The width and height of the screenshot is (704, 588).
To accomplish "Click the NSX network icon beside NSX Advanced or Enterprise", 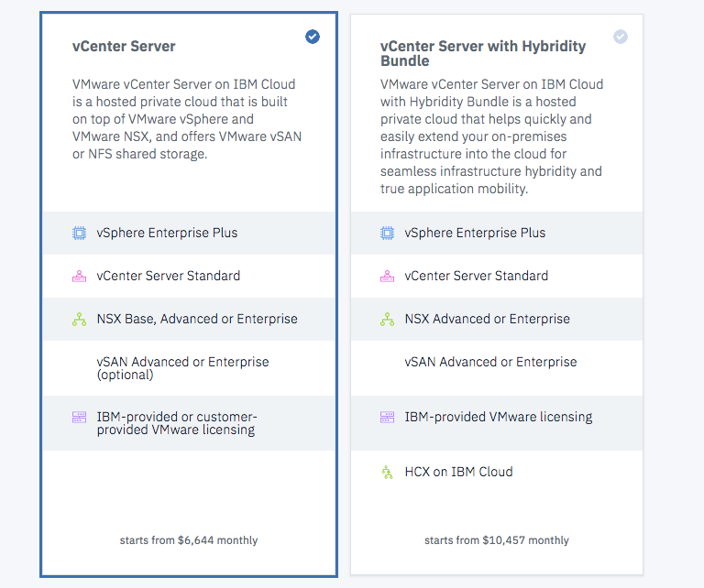I will point(388,319).
